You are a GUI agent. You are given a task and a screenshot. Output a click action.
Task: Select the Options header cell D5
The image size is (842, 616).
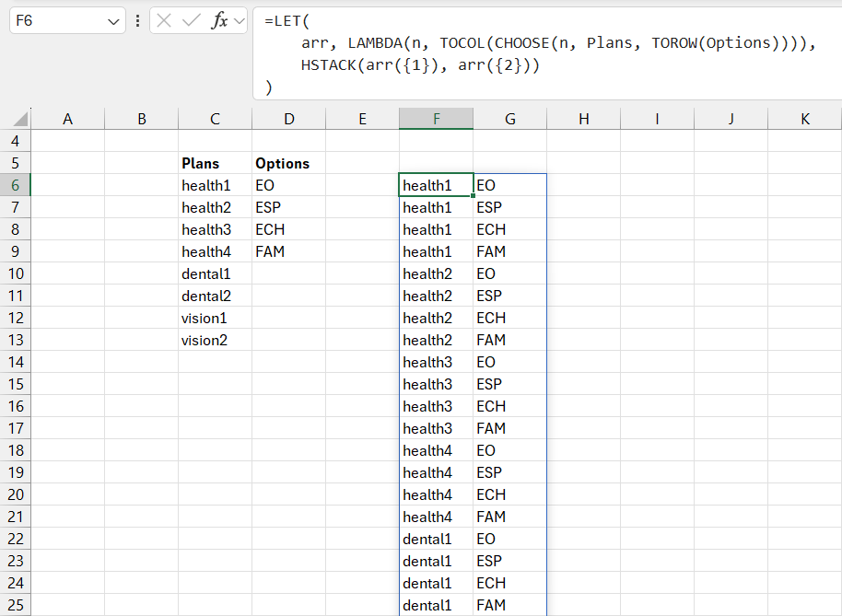[288, 163]
